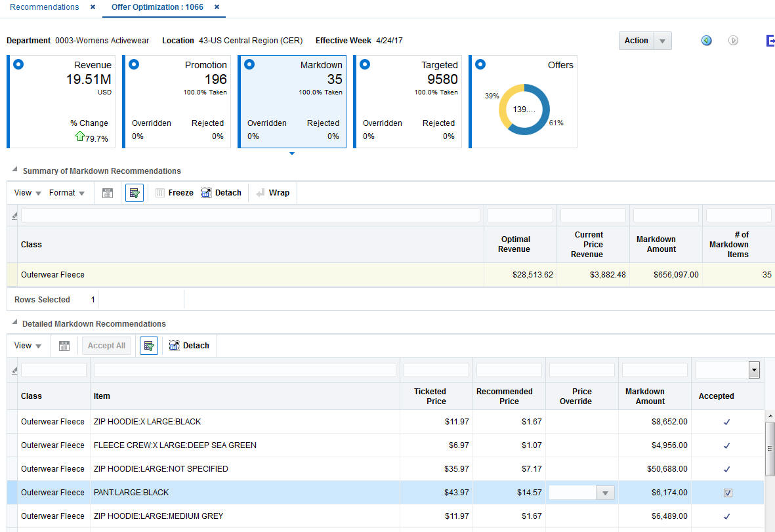Click accepted checkmark for ZIP HOODIE:X LARGE:BLACK
Screen dimensions: 775x532
[726, 422]
